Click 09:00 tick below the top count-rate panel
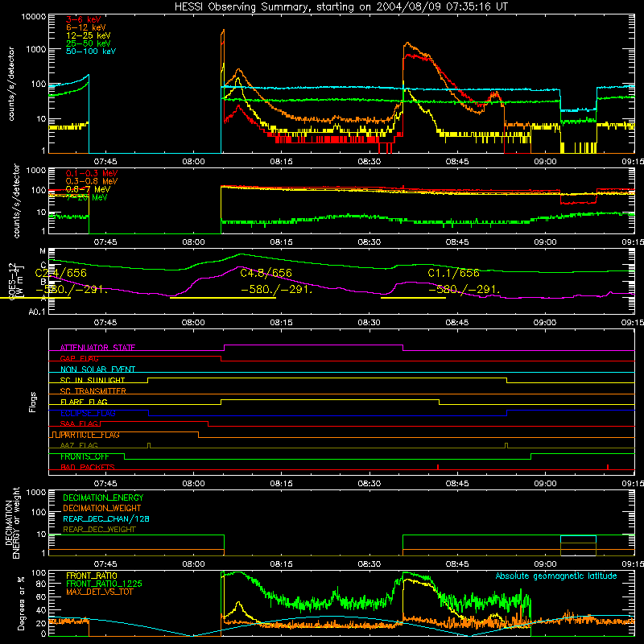 [546, 162]
